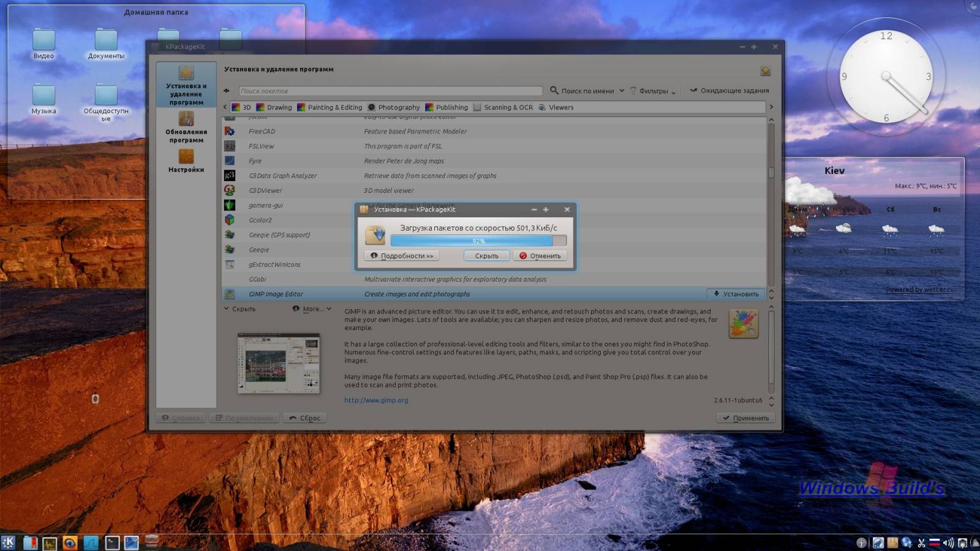Screen dimensions: 980x551
Task: Open the Publishing category
Action: point(447,107)
